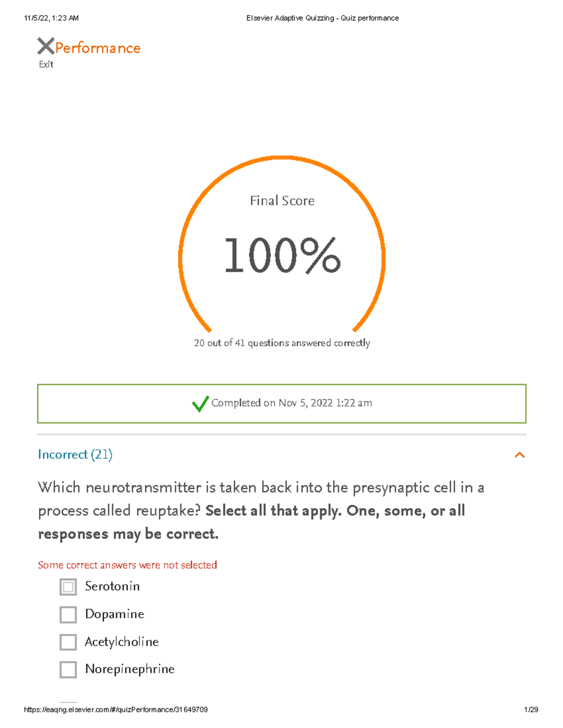Check the Serotonin answer checkbox
The height and width of the screenshot is (728, 563).
(x=68, y=586)
